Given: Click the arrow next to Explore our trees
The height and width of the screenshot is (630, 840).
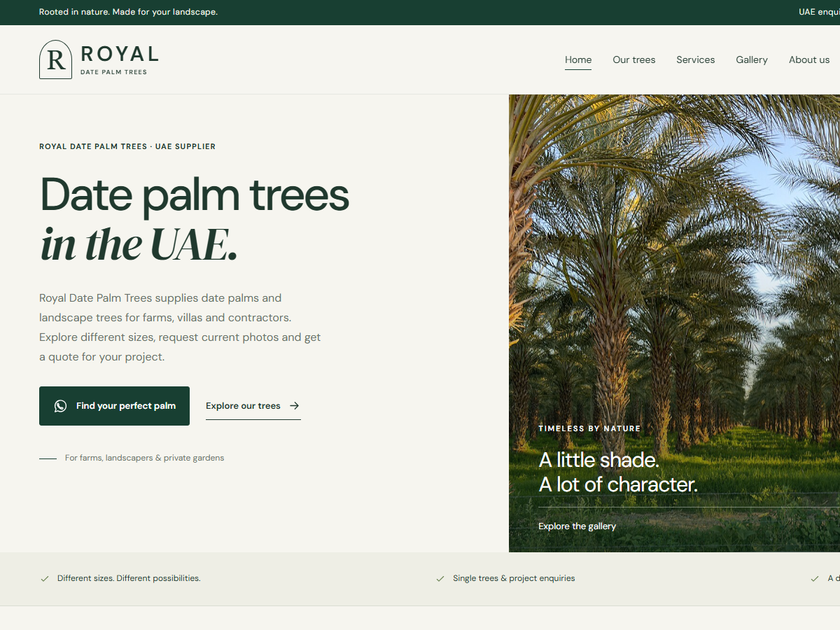Looking at the screenshot, I should pos(294,405).
